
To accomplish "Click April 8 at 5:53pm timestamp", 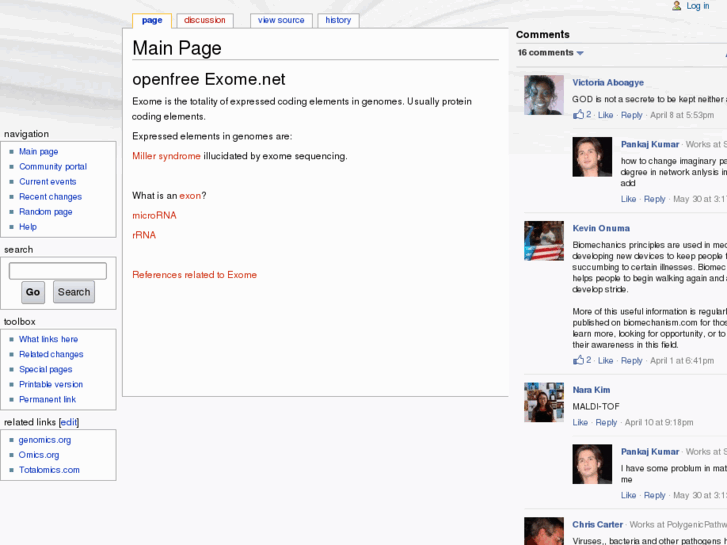I will pos(682,115).
